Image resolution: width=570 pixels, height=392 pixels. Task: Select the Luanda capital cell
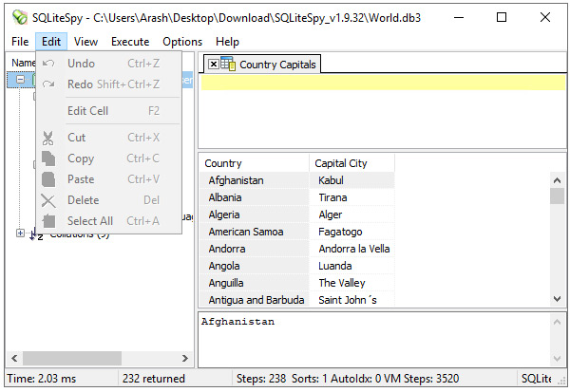351,266
